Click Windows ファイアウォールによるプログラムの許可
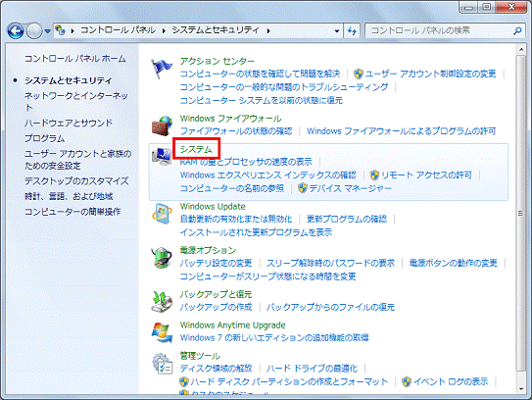Image resolution: width=532 pixels, height=400 pixels. (x=402, y=131)
